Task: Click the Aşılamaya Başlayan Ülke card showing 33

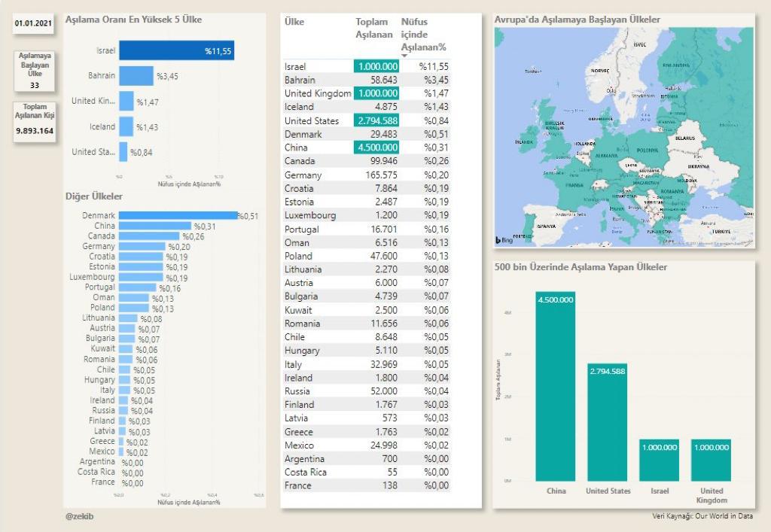Action: (35, 71)
